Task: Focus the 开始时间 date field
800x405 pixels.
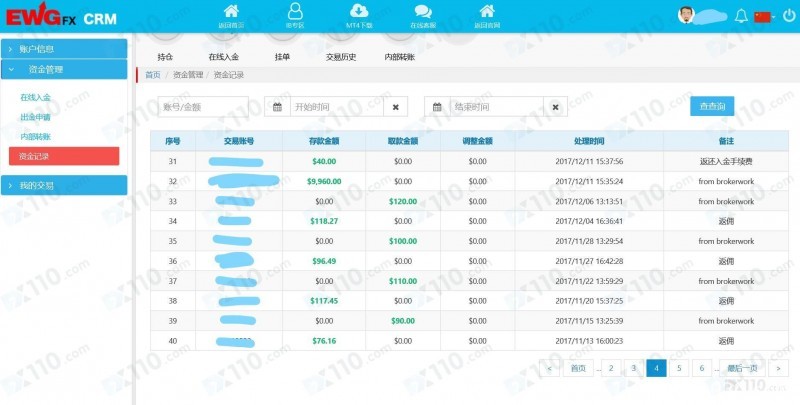Action: pos(337,107)
